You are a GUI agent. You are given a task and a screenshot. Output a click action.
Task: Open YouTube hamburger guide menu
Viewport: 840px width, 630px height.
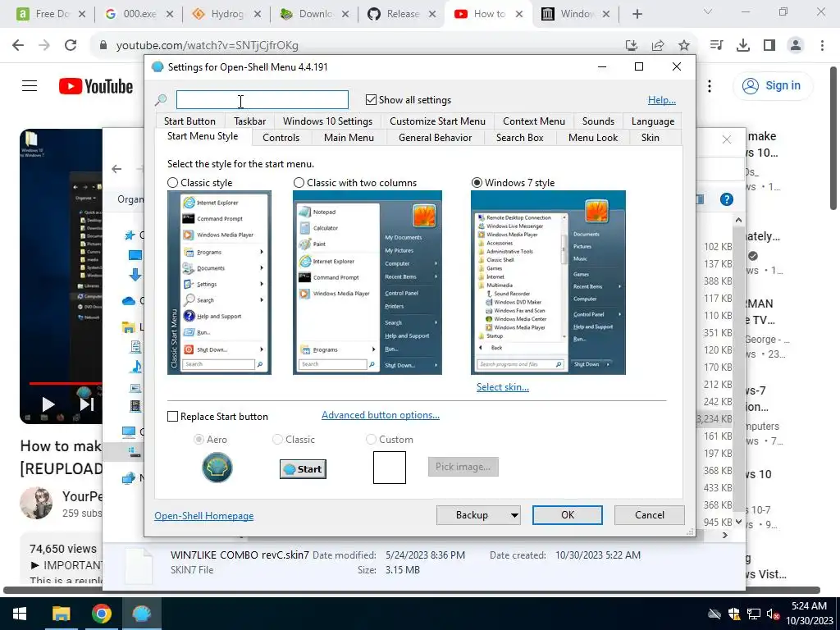(30, 85)
